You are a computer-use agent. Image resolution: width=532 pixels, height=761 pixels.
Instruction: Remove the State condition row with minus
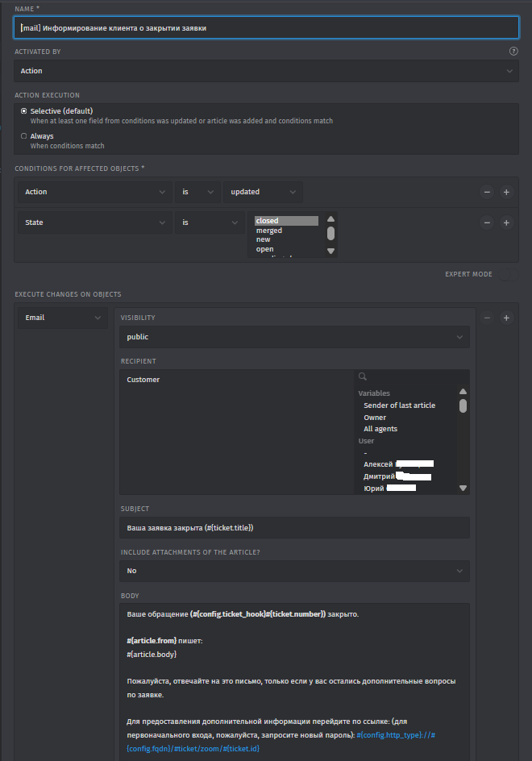(487, 222)
